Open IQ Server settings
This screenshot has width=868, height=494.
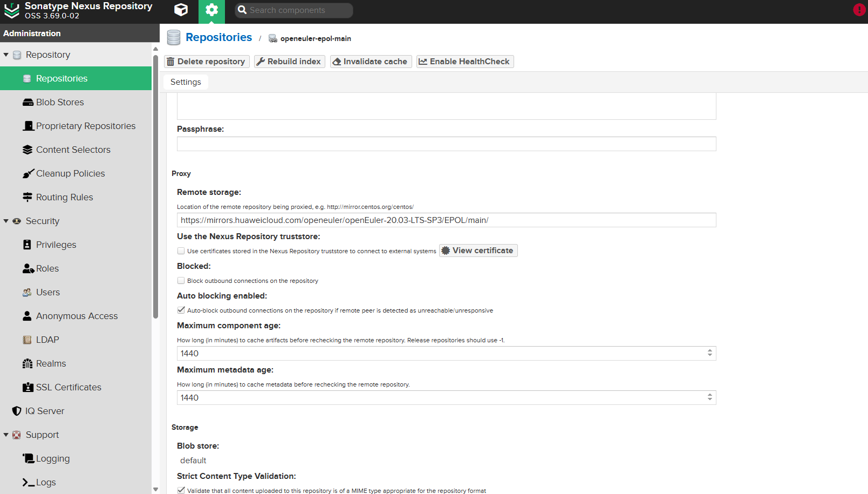(x=45, y=411)
